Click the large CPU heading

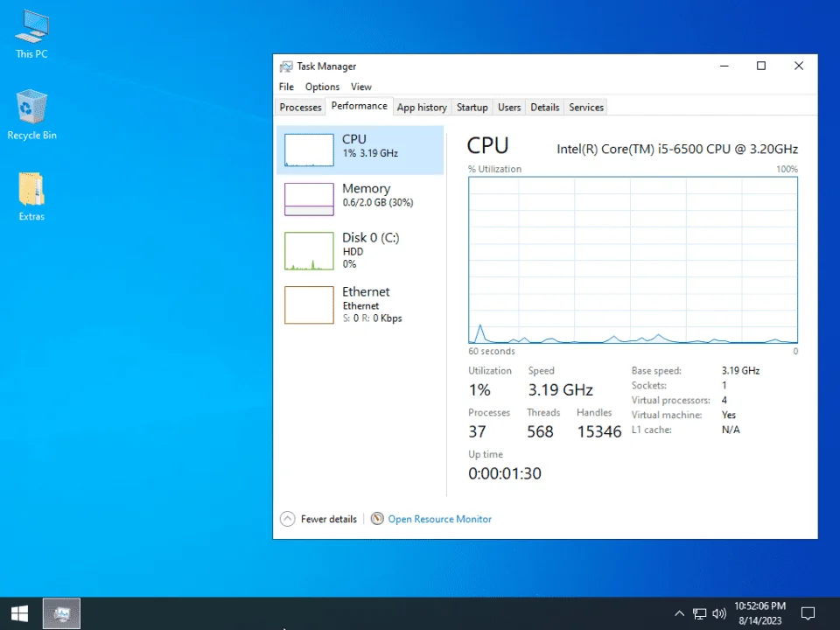(x=487, y=146)
